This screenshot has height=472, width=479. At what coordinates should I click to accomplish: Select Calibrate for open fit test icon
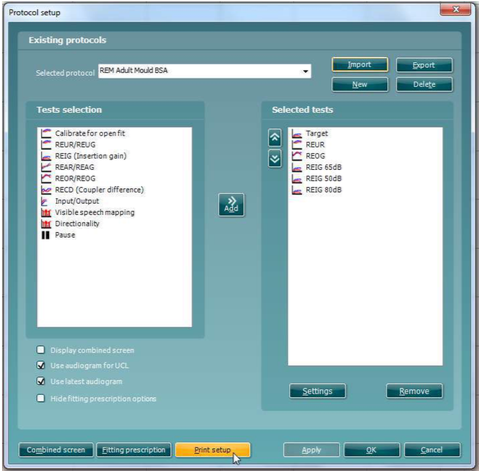click(46, 133)
